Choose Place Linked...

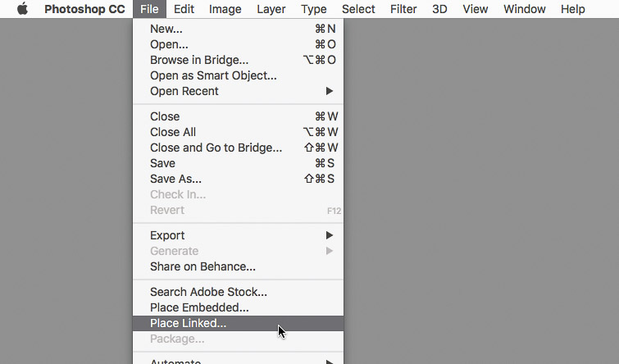point(239,323)
